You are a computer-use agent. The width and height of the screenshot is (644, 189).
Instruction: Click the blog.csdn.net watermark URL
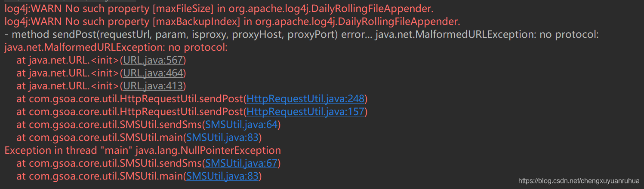579,181
